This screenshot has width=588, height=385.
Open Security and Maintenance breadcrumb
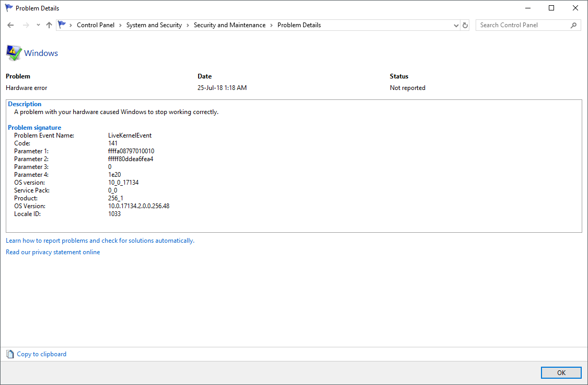(x=229, y=25)
